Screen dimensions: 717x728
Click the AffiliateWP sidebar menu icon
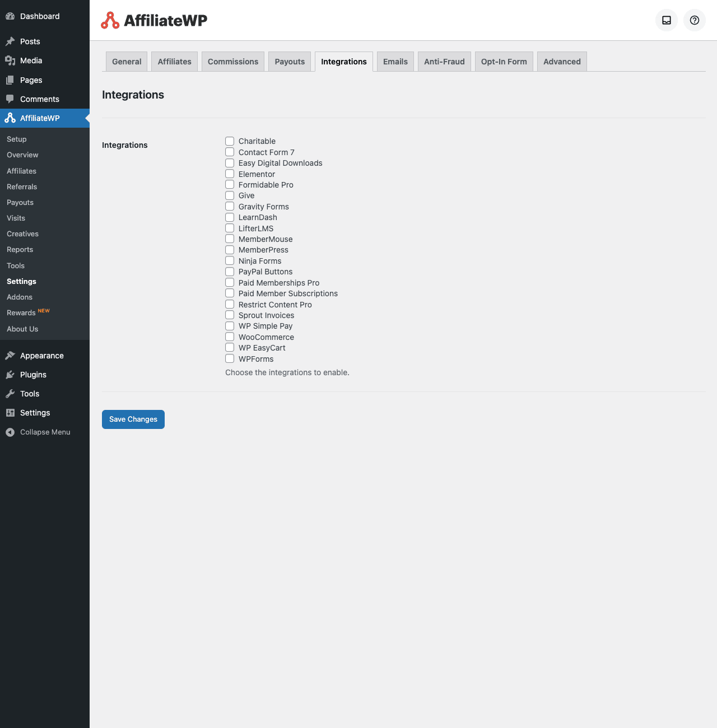click(x=10, y=118)
